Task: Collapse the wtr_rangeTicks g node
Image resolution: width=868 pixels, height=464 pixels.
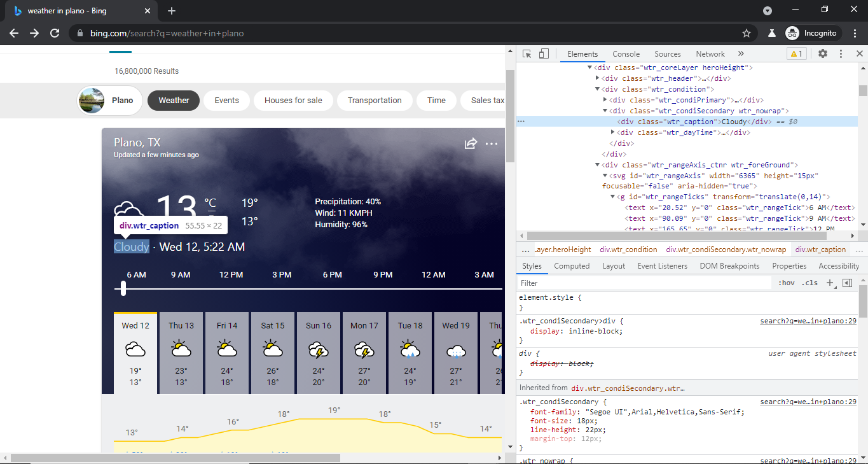Action: click(612, 197)
